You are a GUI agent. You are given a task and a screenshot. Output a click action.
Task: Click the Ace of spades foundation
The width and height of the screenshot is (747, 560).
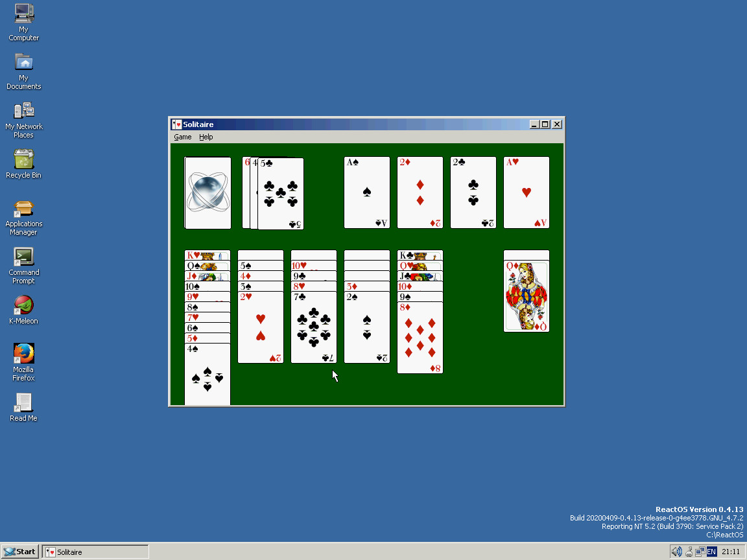[367, 192]
